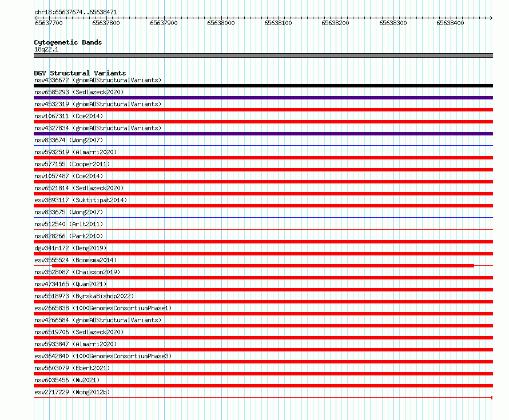Screen dimensions: 509x420
Task: Select variant nsv5603079 (Ebert2021)
Action: coord(72,368)
